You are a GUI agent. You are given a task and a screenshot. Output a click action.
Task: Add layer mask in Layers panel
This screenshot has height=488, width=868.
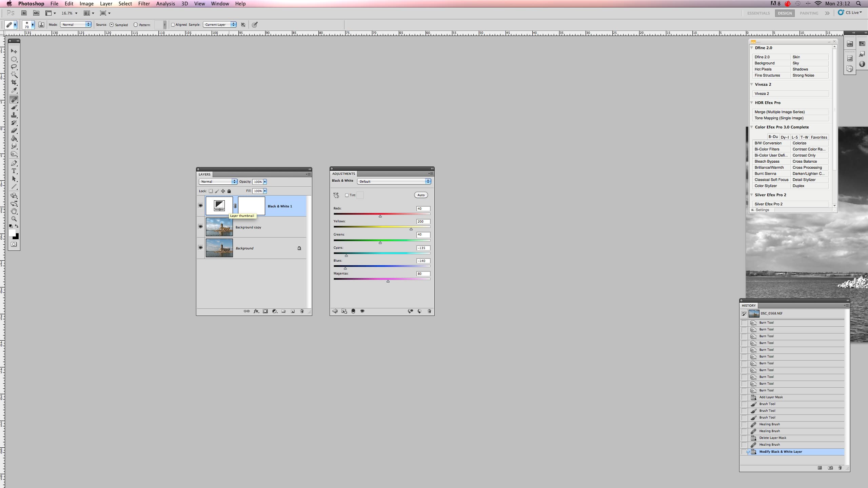click(265, 311)
